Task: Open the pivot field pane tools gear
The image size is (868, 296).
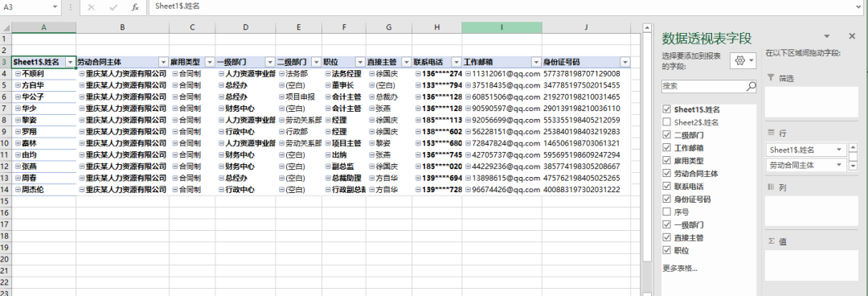Action: pos(743,60)
